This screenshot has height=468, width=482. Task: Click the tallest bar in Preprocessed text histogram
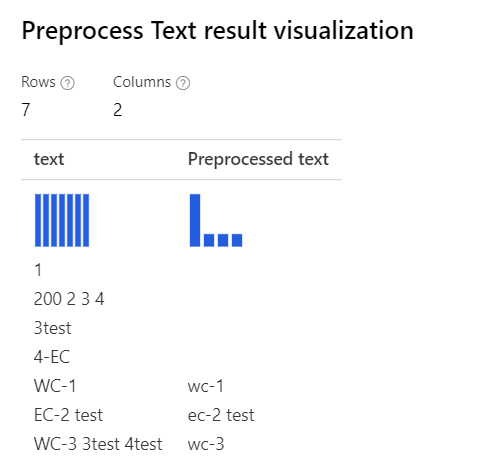195,220
